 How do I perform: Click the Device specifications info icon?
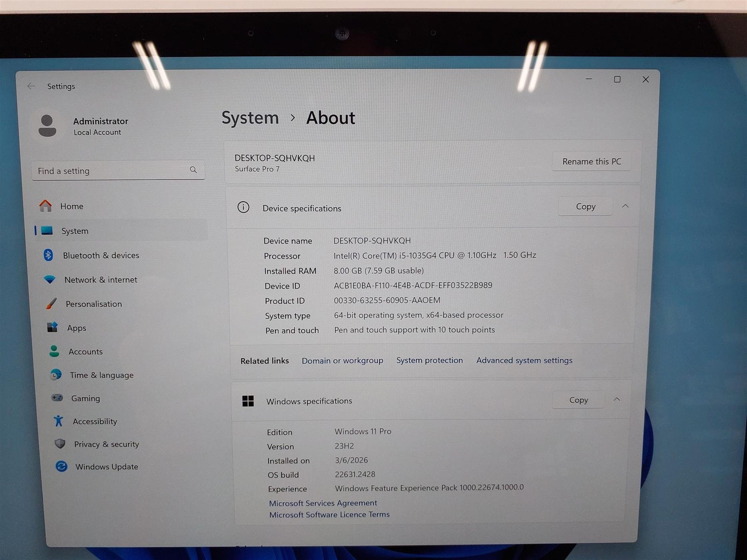[243, 207]
